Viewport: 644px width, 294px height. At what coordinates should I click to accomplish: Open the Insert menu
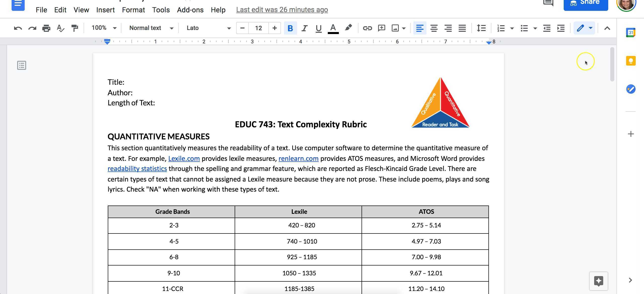click(x=105, y=10)
